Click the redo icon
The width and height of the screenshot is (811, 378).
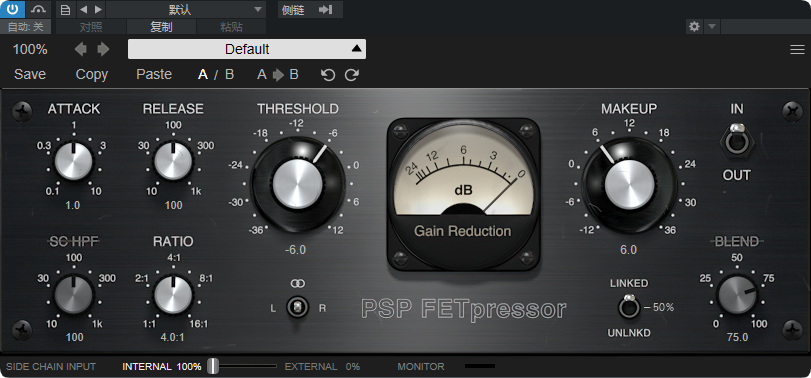click(x=352, y=75)
